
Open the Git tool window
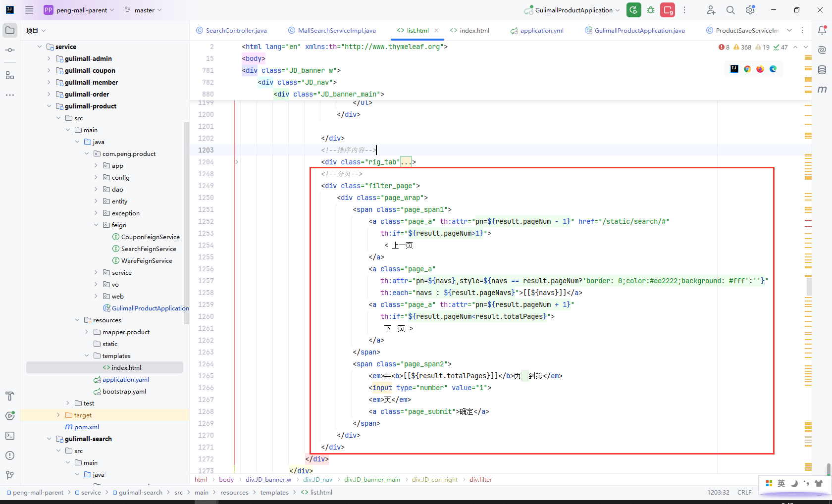[x=10, y=475]
